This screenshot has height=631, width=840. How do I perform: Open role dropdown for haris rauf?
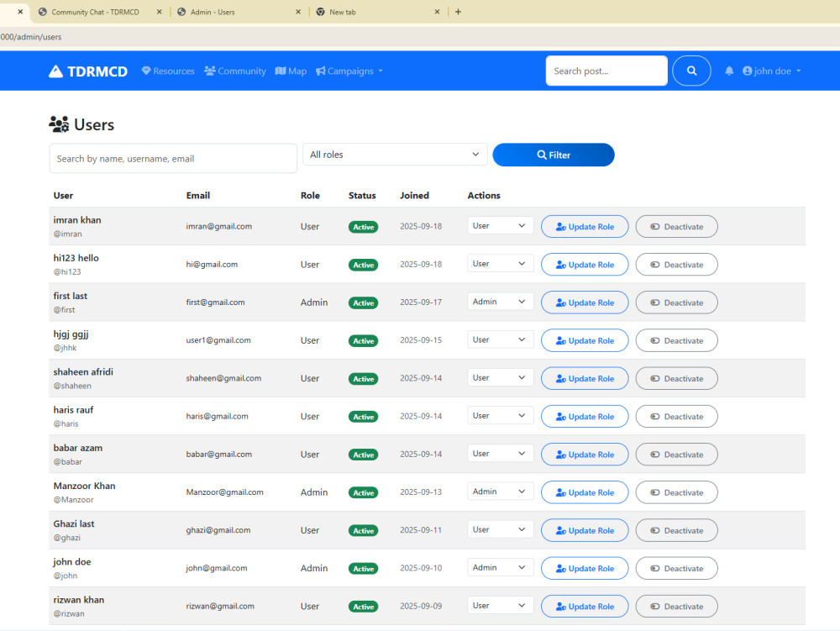(x=500, y=416)
